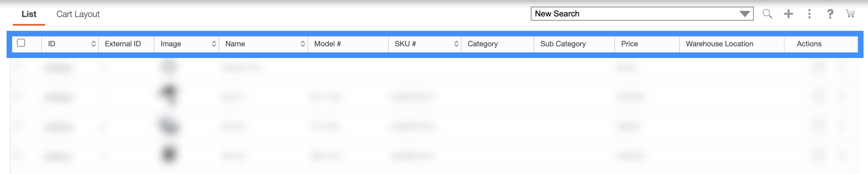The width and height of the screenshot is (868, 174).
Task: Sort the table by ID column arrows
Action: 93,44
